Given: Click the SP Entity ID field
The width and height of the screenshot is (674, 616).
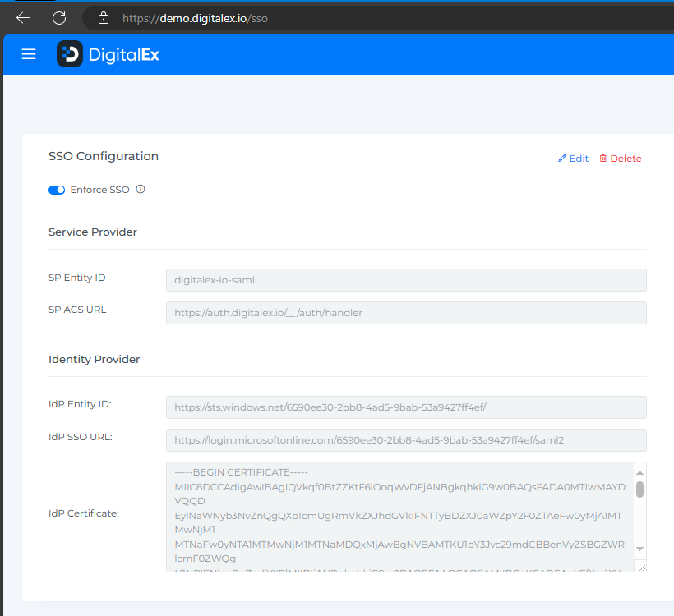Looking at the screenshot, I should coord(406,280).
